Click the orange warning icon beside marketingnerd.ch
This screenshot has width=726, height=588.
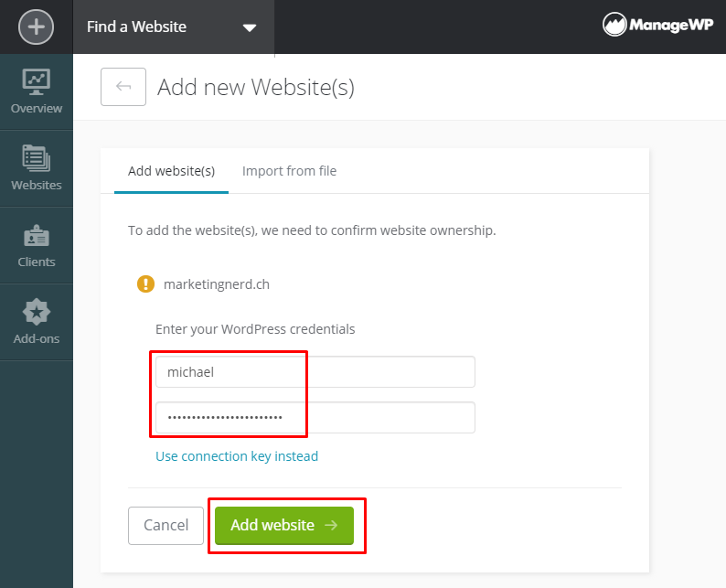[x=145, y=283]
